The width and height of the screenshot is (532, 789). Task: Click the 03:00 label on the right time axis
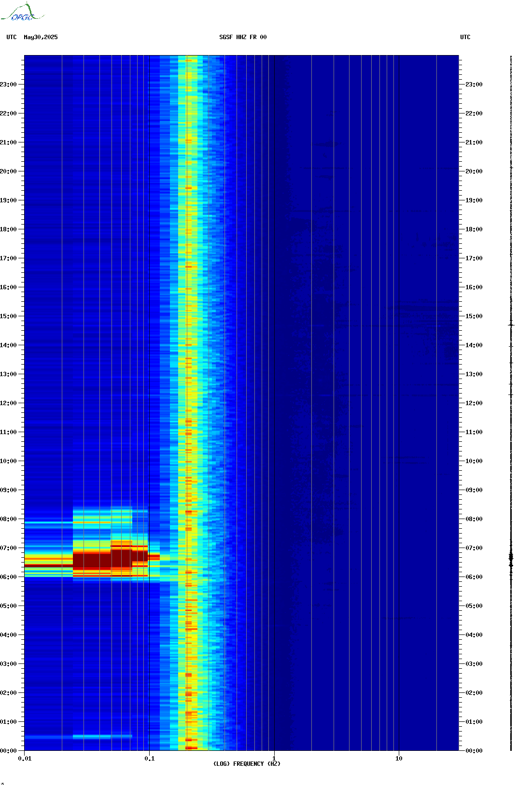[x=474, y=664]
